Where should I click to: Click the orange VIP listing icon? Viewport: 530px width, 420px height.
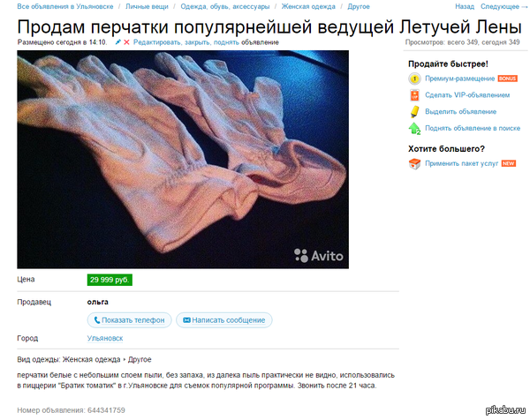coord(414,95)
